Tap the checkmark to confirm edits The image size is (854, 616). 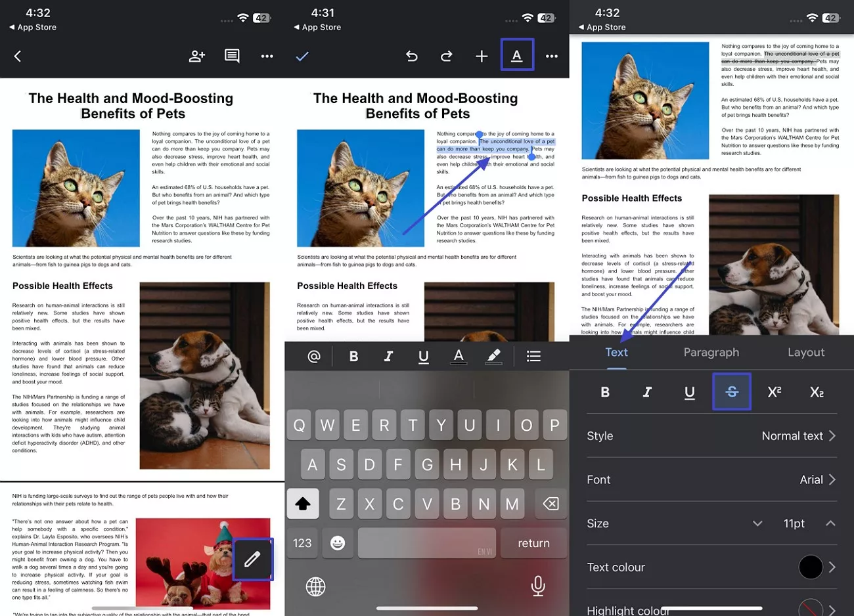tap(302, 56)
